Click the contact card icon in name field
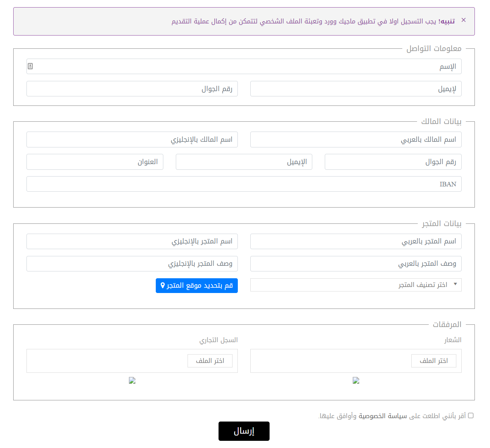 click(30, 66)
